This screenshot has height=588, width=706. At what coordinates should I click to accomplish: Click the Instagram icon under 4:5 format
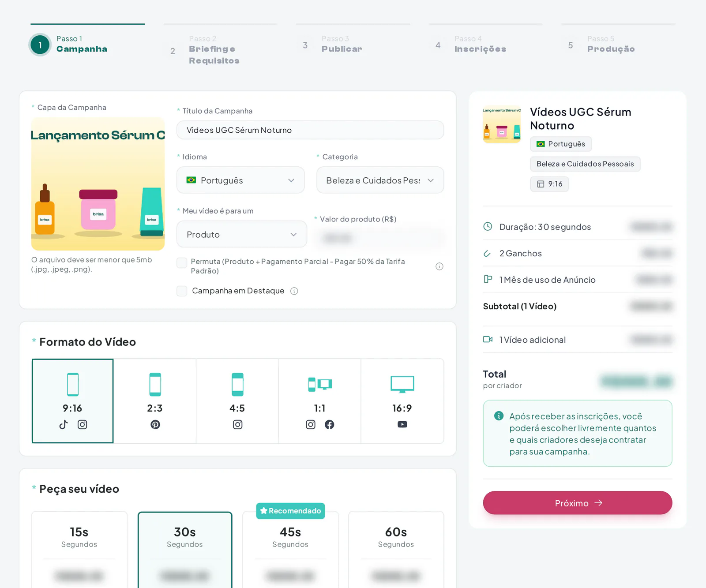[237, 424]
